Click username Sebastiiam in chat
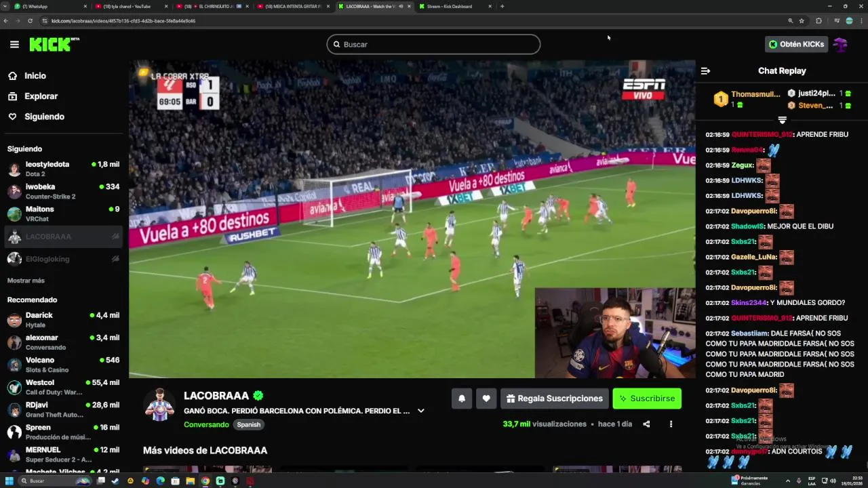Screen dimensions: 868x488 (x=749, y=333)
